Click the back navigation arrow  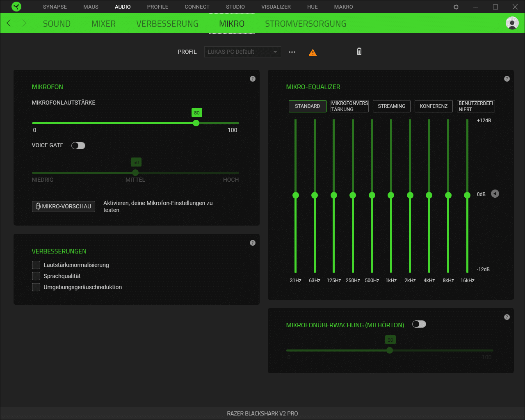[9, 23]
